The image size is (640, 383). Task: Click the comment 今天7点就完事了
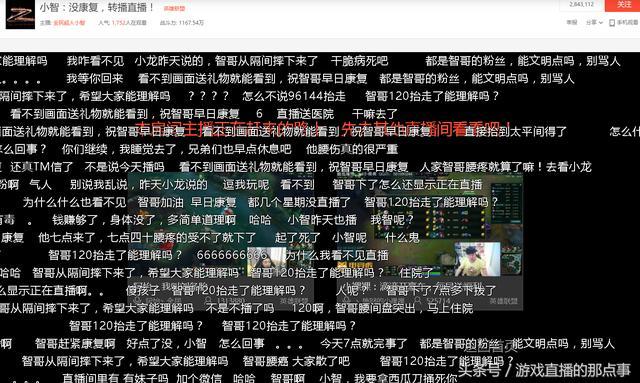[363, 343]
